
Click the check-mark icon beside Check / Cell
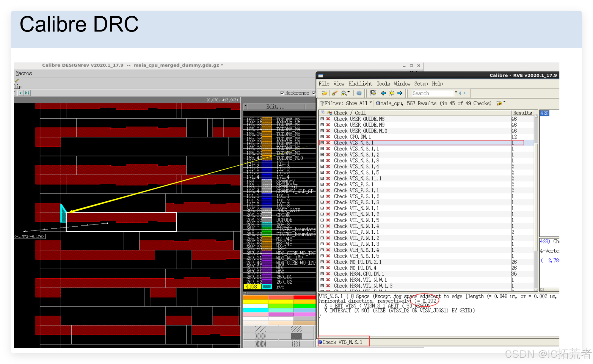(330, 113)
